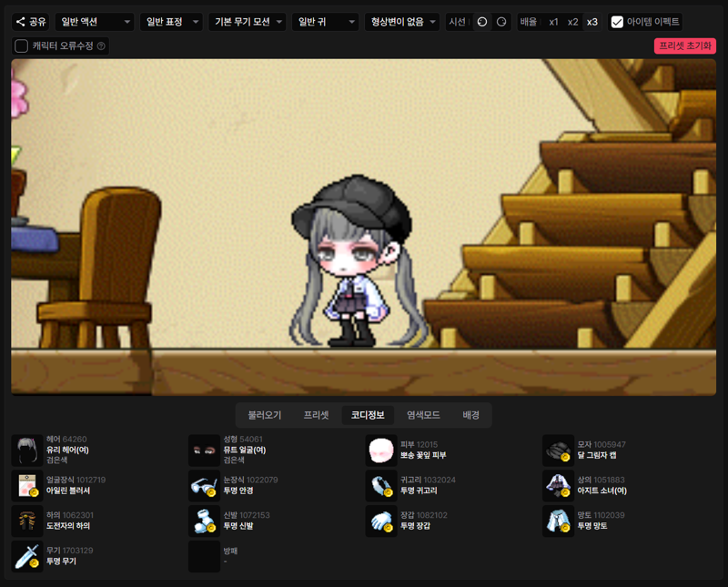Click the item name 투명 망토
The height and width of the screenshot is (587, 728).
pos(592,526)
